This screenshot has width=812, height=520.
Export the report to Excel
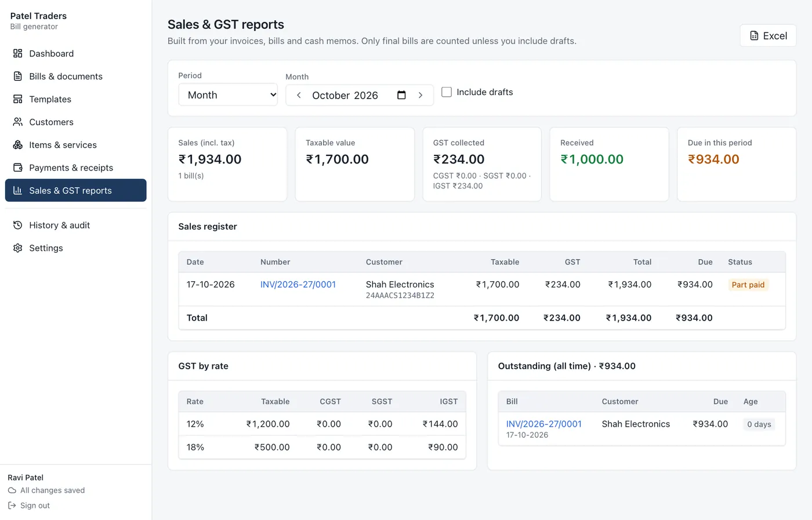click(768, 36)
